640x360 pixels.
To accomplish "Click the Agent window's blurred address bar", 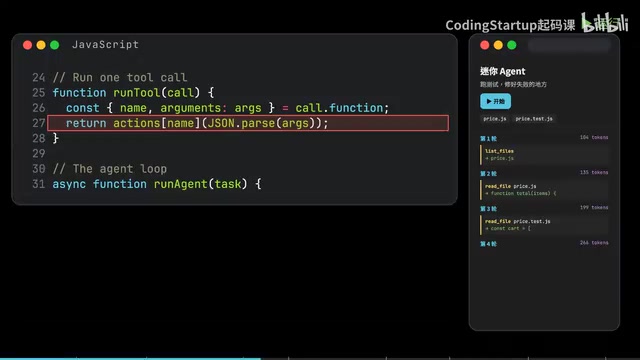I will pos(569,45).
